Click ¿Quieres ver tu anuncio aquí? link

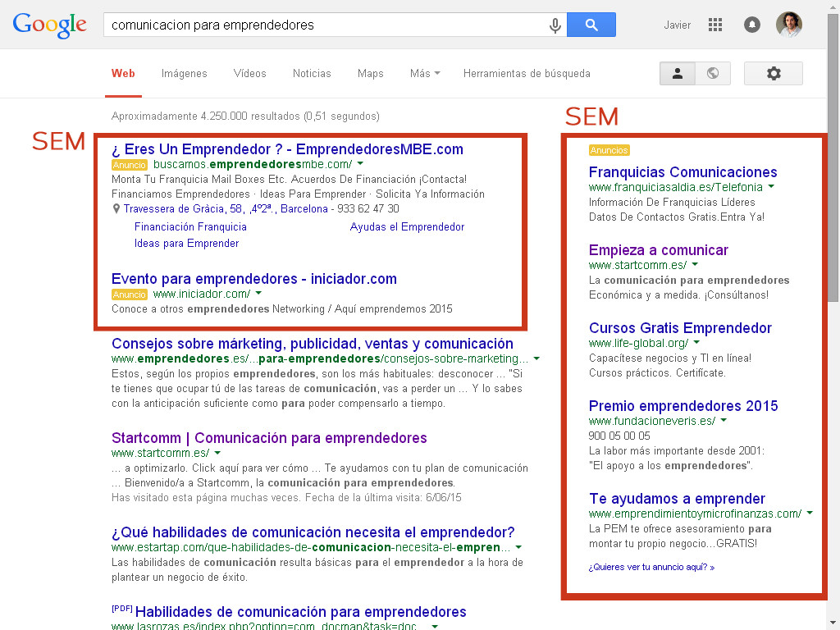click(x=651, y=567)
